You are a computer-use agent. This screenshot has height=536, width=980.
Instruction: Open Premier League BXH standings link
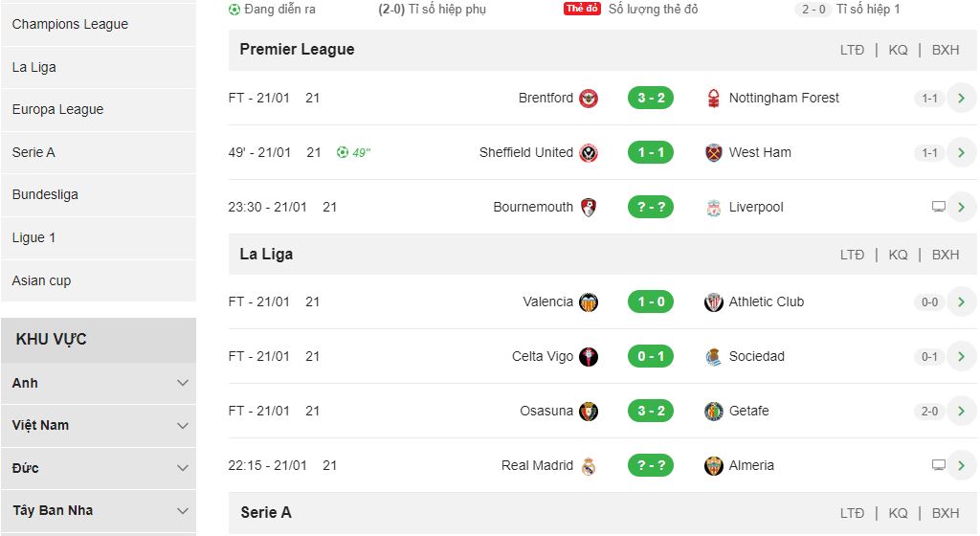tap(945, 50)
